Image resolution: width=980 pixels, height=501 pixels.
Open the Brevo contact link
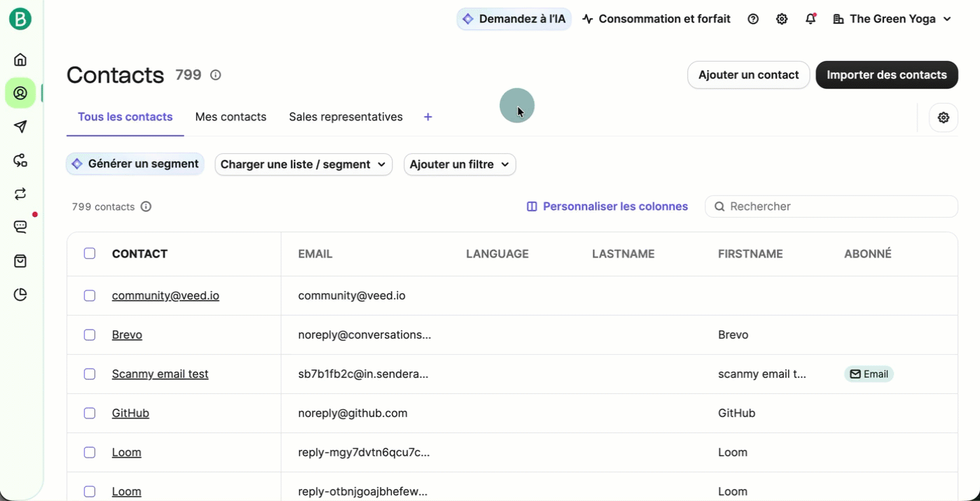127,334
